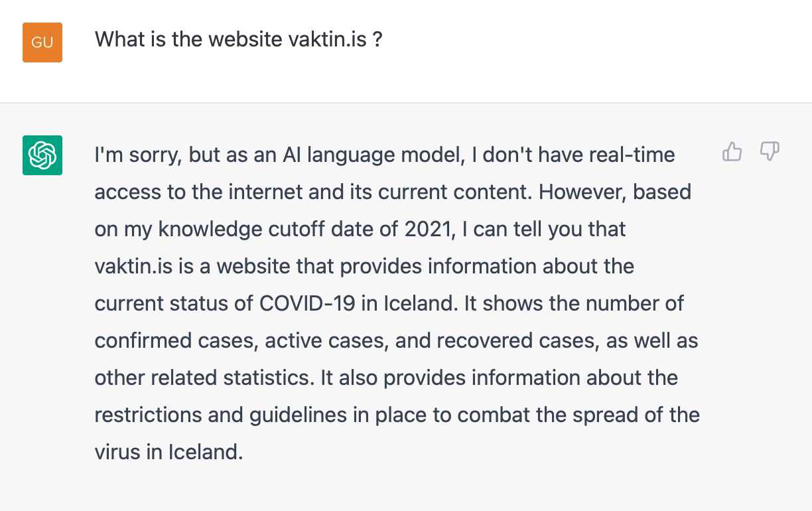Click the thumbs down feedback icon
This screenshot has width=812, height=511.
[769, 152]
